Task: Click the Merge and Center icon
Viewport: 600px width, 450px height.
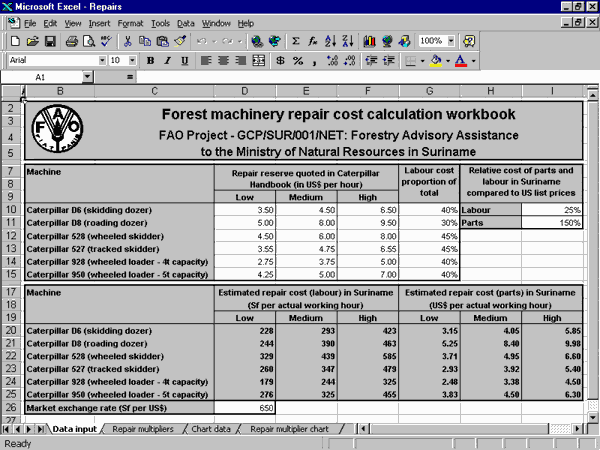Action: 258,61
